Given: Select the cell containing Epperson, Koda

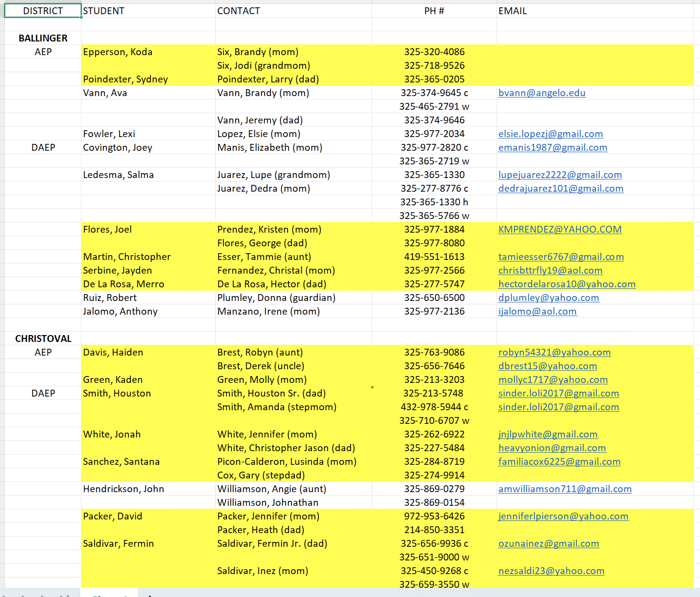Looking at the screenshot, I should 148,52.
